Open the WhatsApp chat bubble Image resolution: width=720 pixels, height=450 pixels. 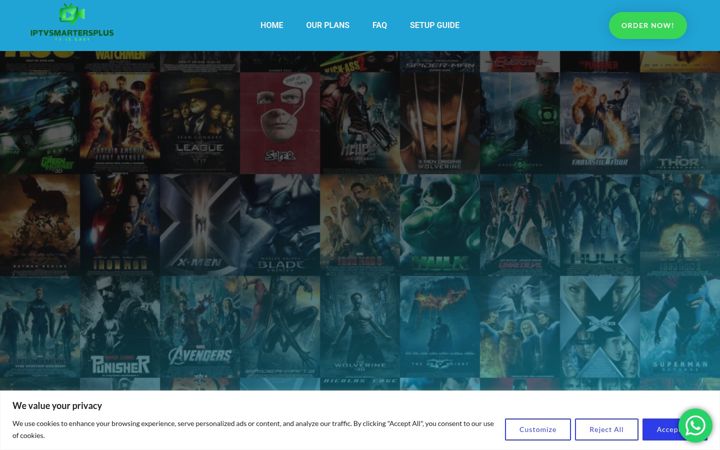coord(695,426)
